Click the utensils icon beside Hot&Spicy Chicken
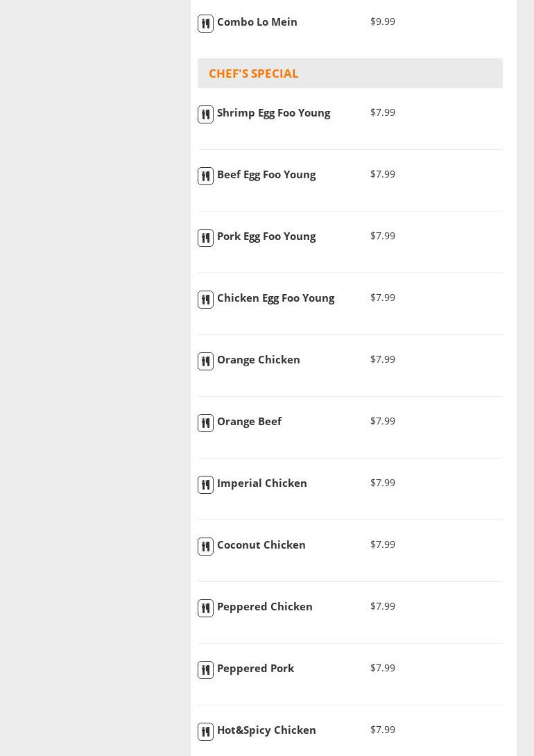 [x=205, y=732]
